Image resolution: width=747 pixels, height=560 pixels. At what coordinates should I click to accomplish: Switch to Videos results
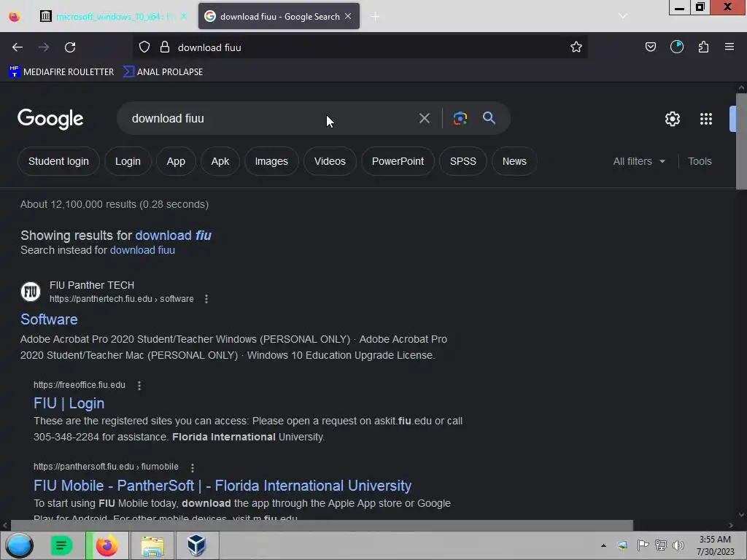[x=330, y=161]
